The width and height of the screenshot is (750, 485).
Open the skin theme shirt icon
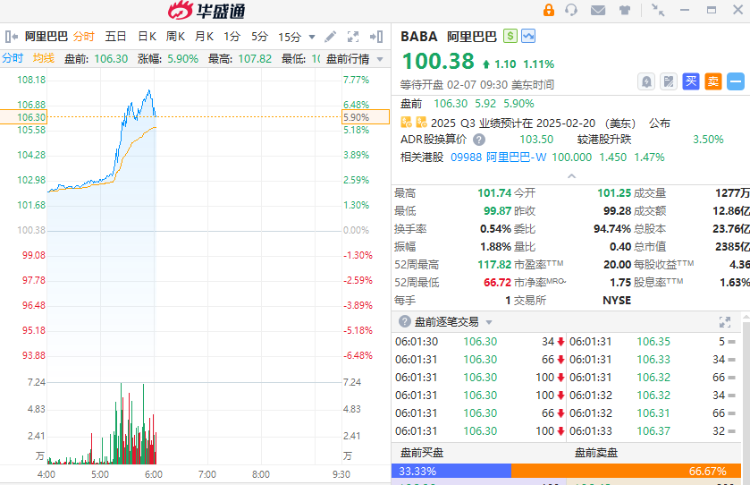tap(624, 10)
